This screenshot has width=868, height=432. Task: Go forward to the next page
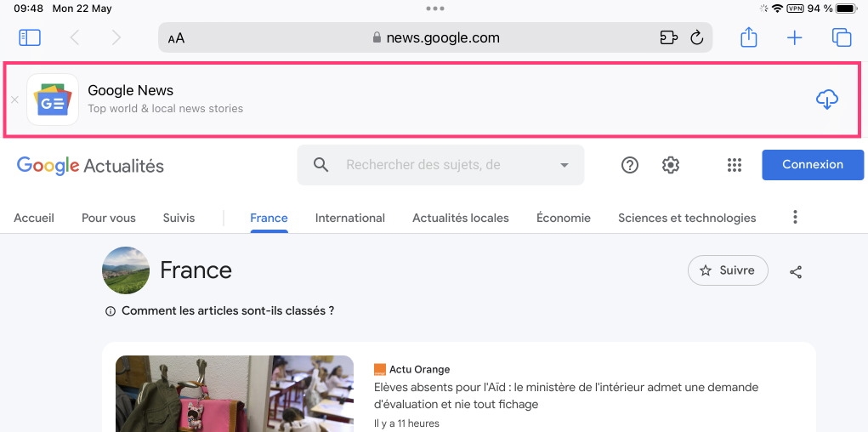click(x=116, y=37)
